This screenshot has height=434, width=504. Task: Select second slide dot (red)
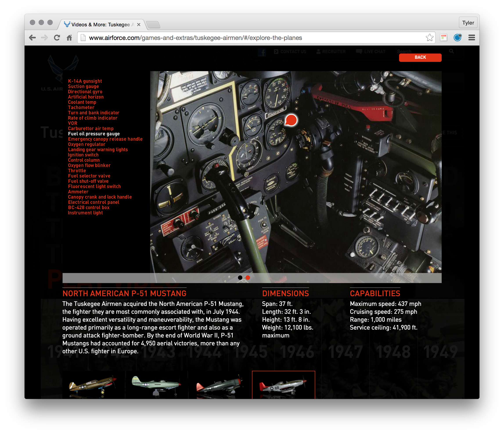248,277
